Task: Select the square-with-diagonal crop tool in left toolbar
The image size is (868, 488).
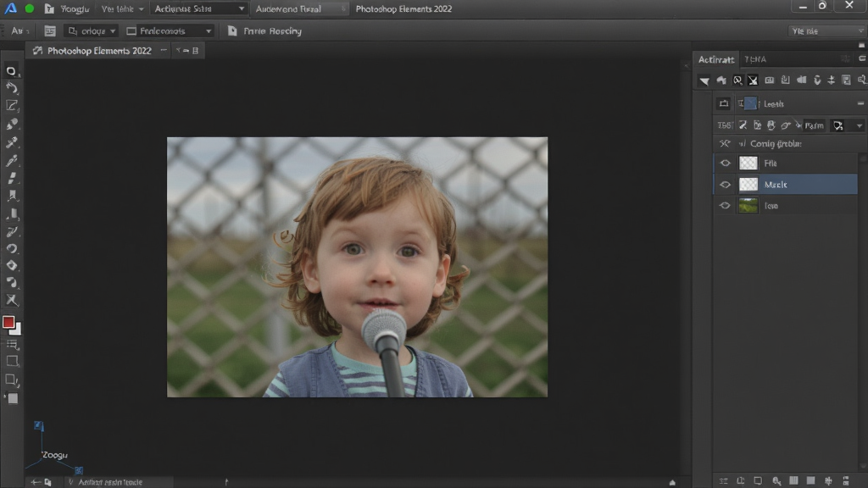Action: (12, 106)
